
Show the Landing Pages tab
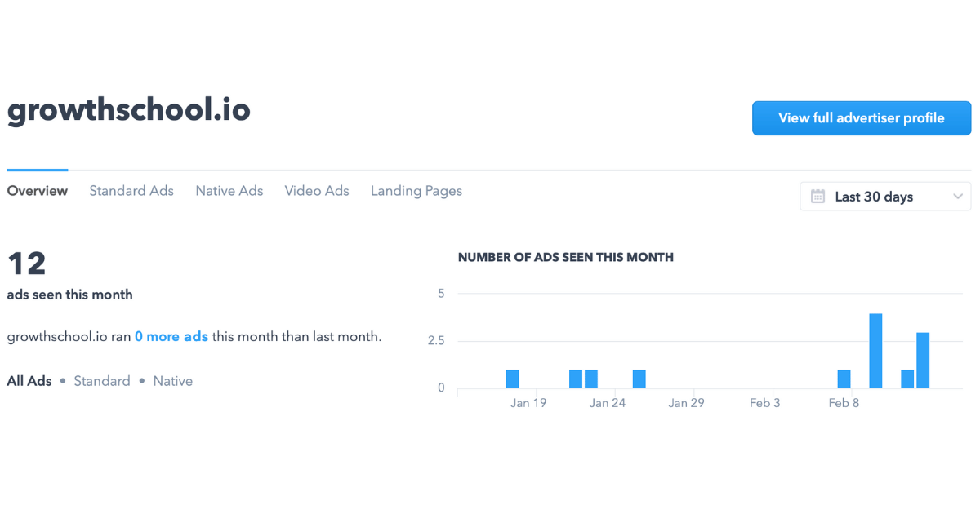point(416,191)
